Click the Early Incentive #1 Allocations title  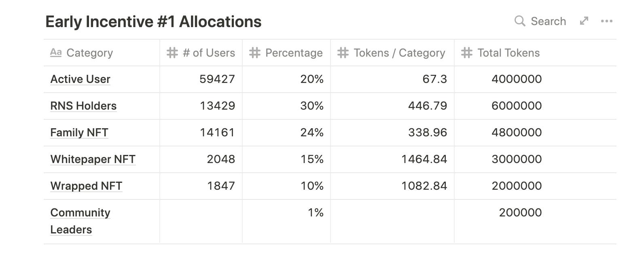point(153,22)
